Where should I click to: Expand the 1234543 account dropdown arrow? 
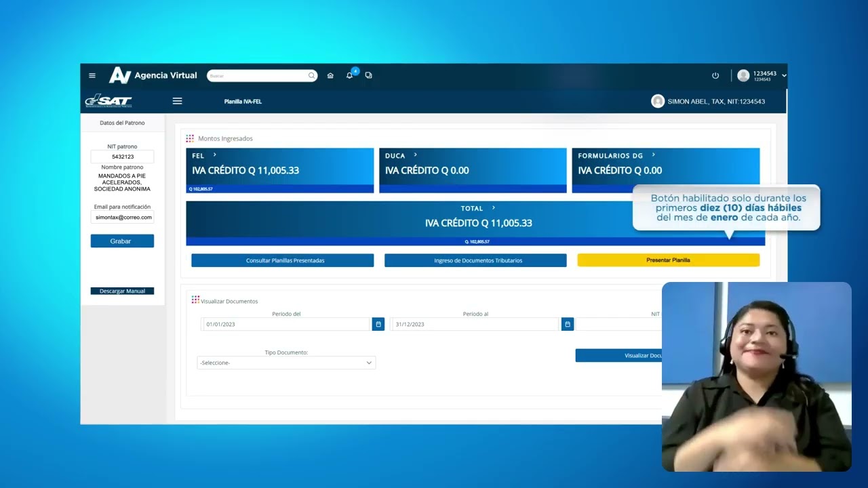[784, 75]
